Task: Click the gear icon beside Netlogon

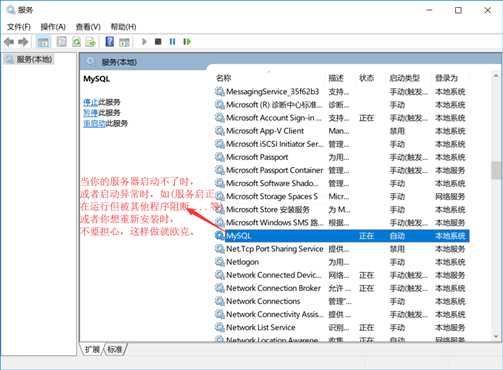Action: pyautogui.click(x=219, y=262)
